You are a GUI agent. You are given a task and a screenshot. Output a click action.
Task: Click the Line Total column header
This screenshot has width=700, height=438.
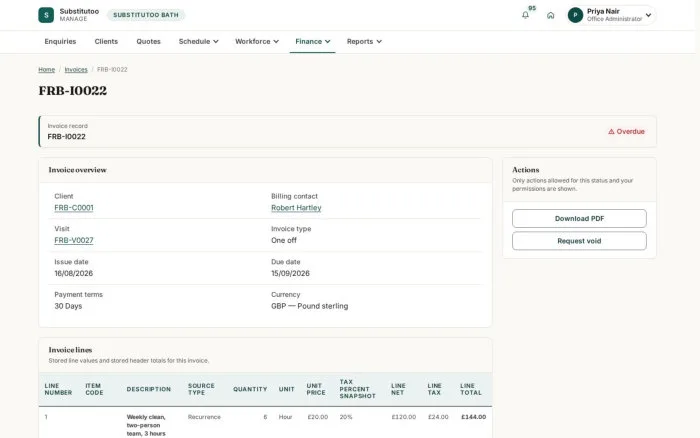point(471,389)
